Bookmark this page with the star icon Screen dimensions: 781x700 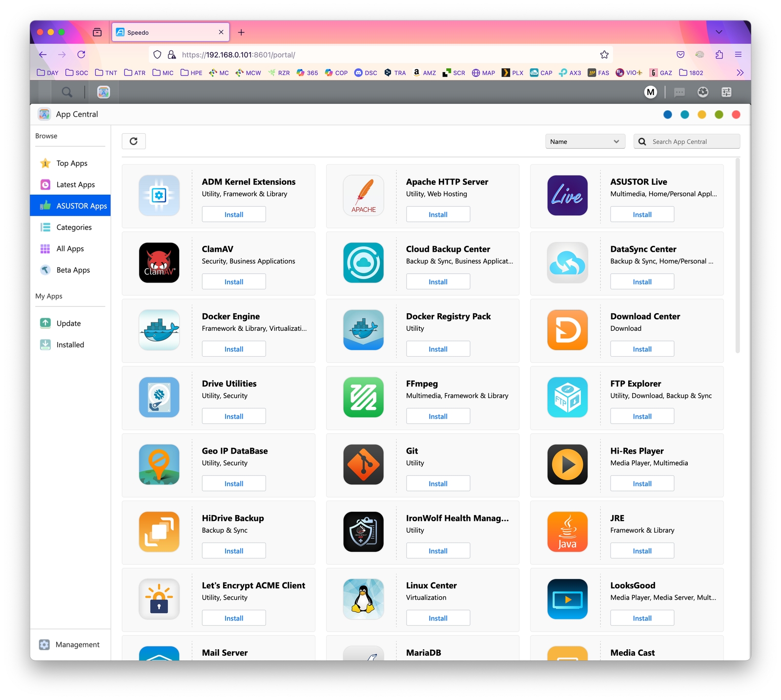(x=604, y=55)
